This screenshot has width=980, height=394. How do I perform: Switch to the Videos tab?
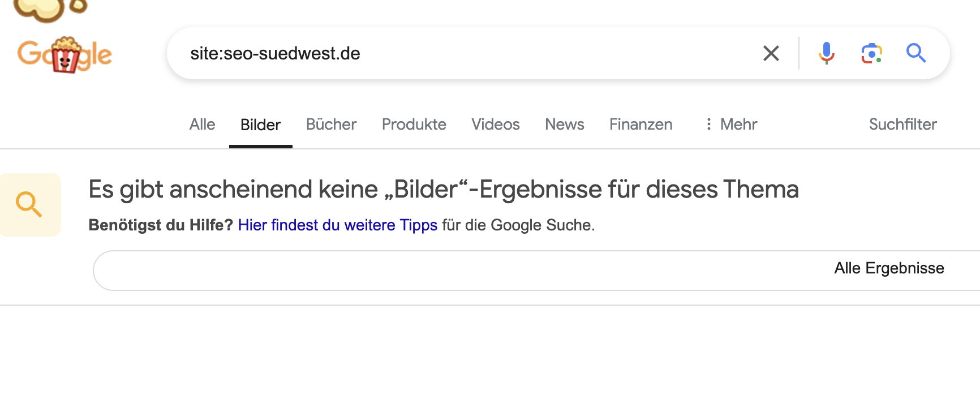click(495, 124)
